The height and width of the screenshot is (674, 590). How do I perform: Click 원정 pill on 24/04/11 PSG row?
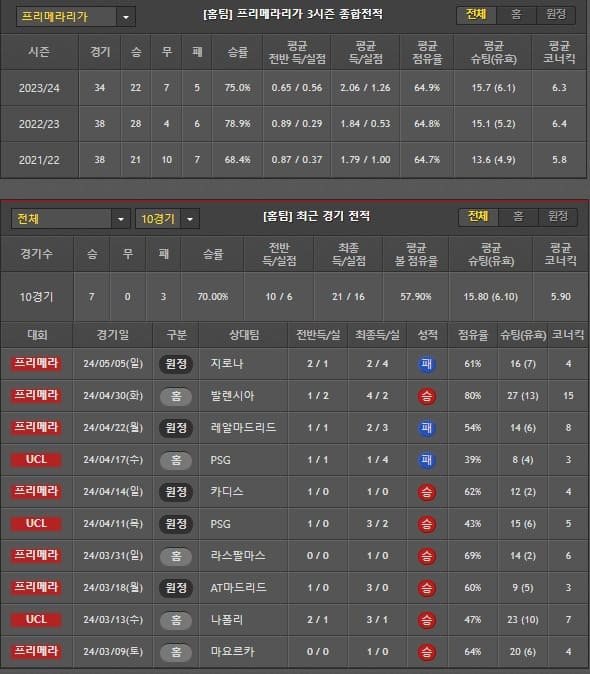point(176,524)
